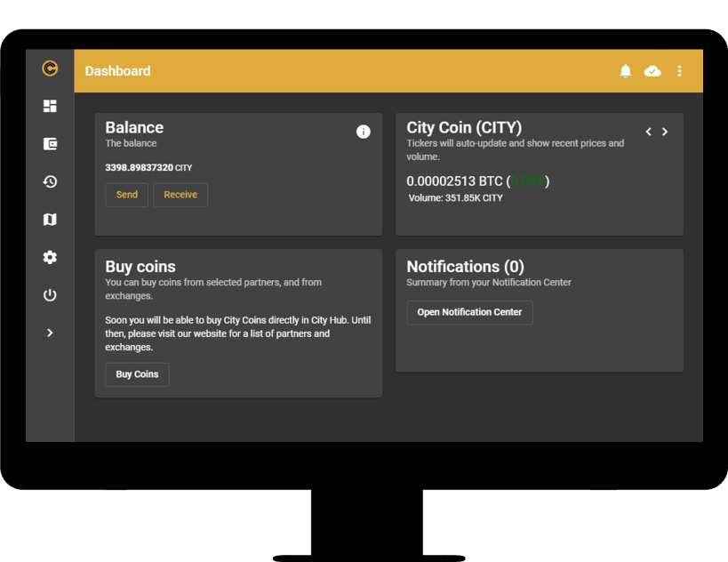Open the Dashboard sidebar icon
Viewport: 728px width, 562px height.
pos(50,106)
